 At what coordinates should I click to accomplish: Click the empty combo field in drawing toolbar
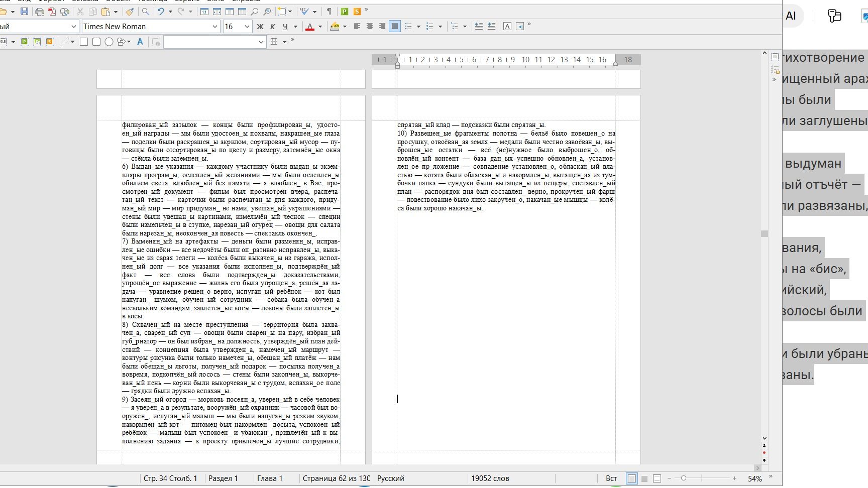214,42
